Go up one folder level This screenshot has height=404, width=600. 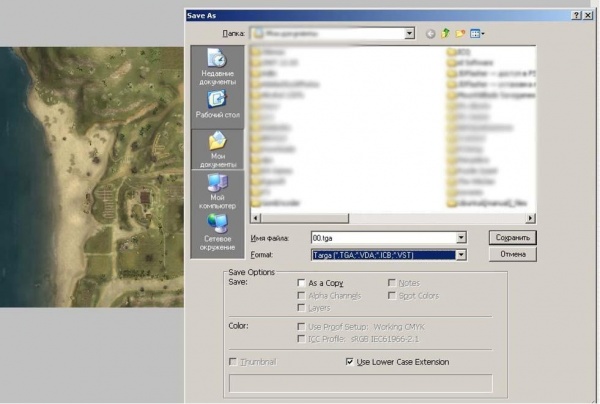click(x=445, y=34)
